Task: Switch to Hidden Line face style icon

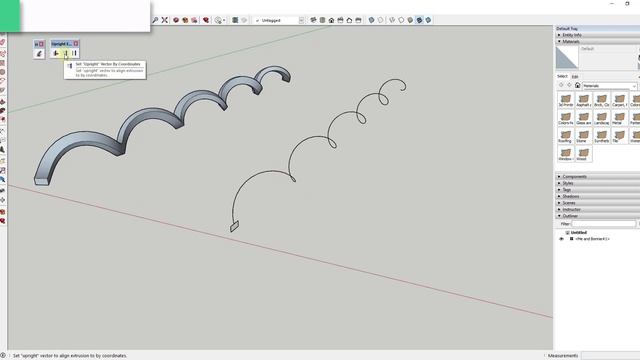Action: [401, 20]
